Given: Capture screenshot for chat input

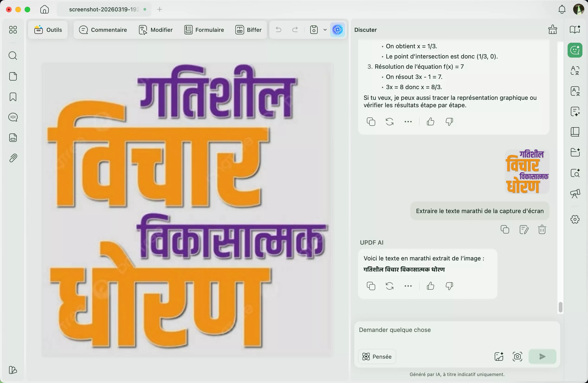Looking at the screenshot, I should (x=517, y=357).
